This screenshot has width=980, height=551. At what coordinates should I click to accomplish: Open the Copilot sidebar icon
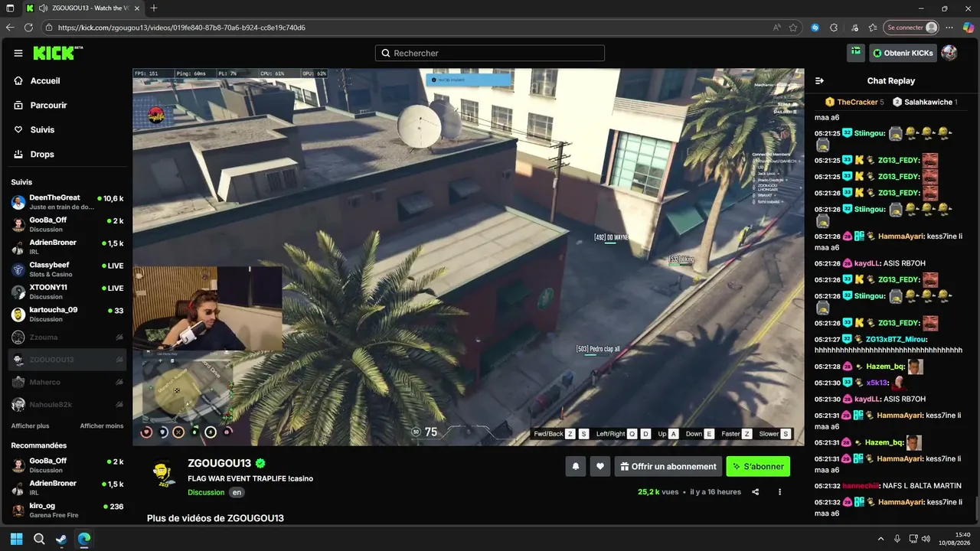[969, 28]
